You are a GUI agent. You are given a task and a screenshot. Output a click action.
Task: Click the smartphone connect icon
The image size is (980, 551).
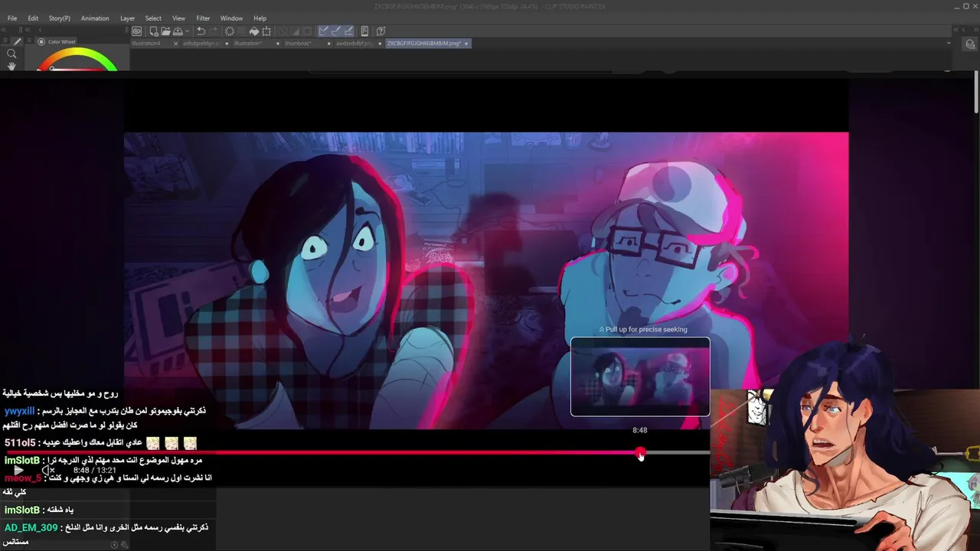click(364, 31)
